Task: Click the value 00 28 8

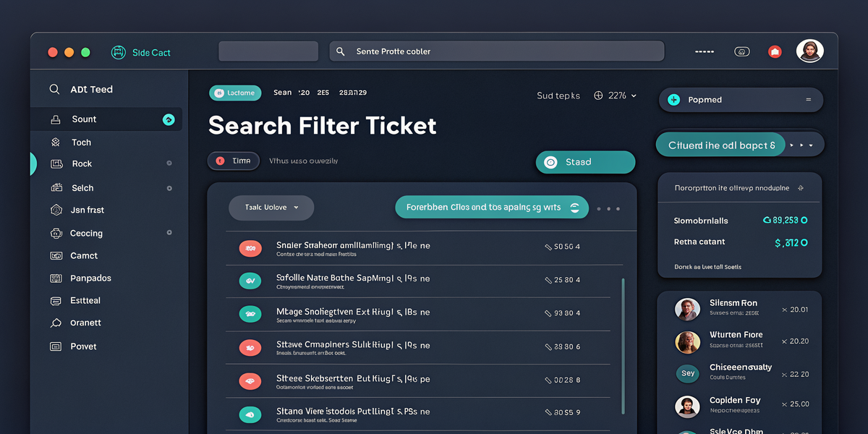Action: pyautogui.click(x=567, y=380)
